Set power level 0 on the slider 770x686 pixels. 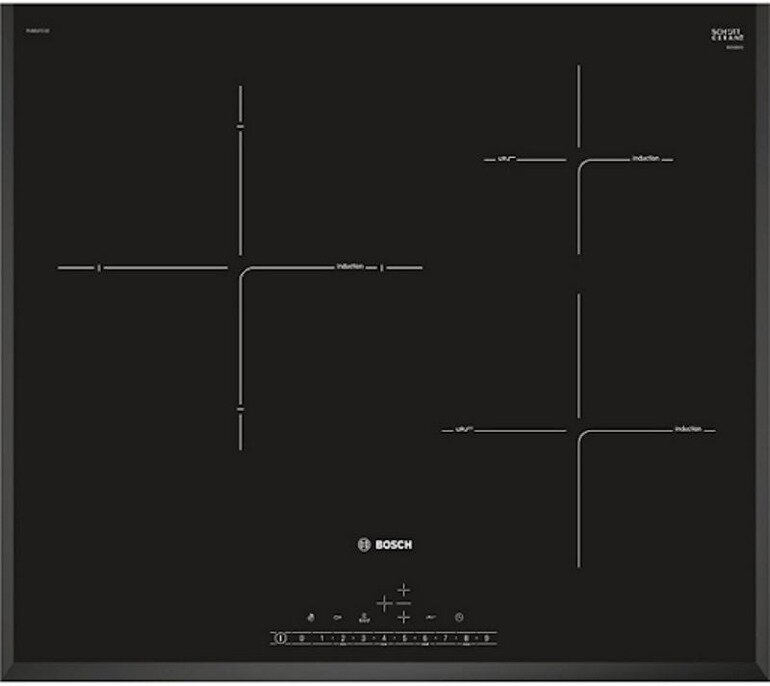pos(302,638)
